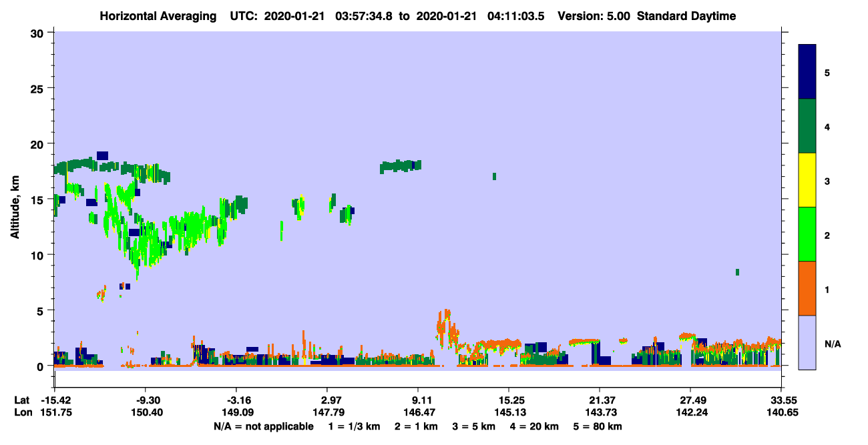This screenshot has height=445, width=868.
Task: Click longitude value 151.75
Action: (55, 412)
